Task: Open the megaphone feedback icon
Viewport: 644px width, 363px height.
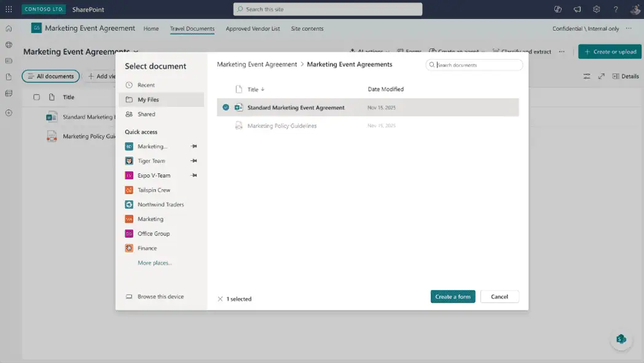Action: (x=577, y=9)
